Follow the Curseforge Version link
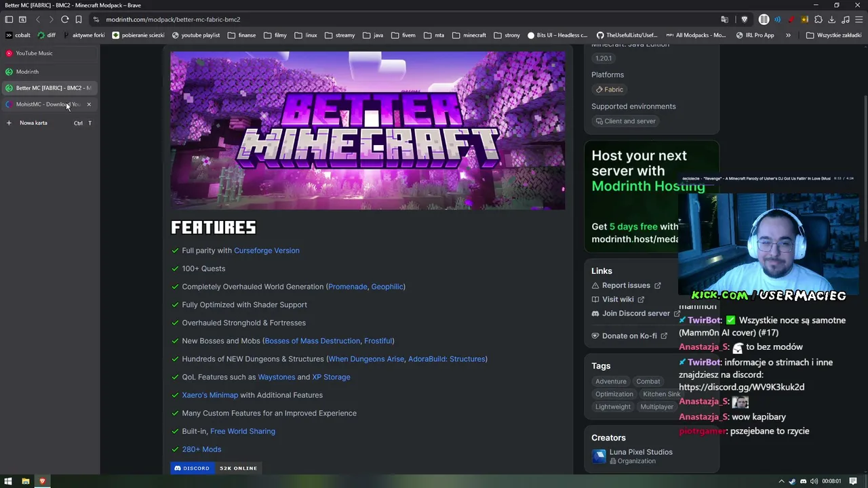The image size is (868, 488). coord(267,251)
